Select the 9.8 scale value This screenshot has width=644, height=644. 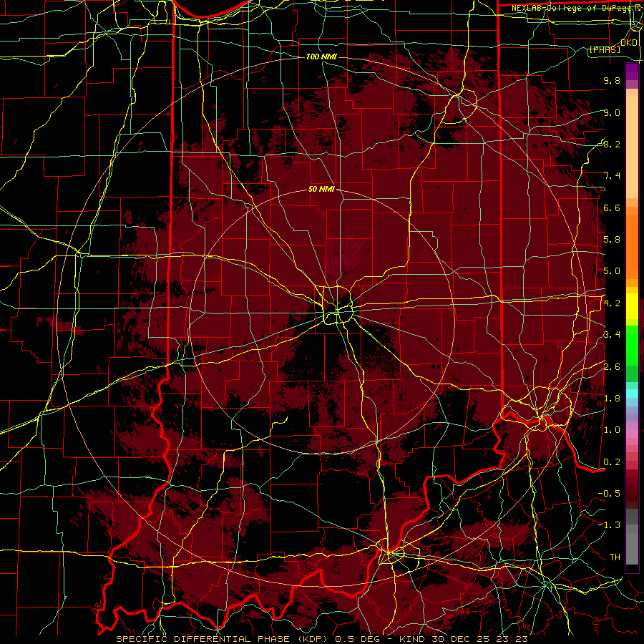click(x=612, y=80)
